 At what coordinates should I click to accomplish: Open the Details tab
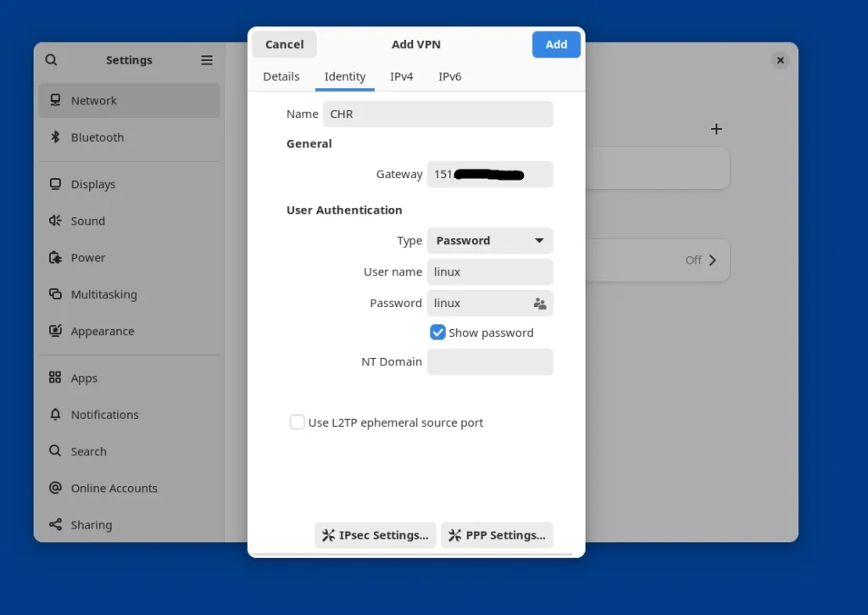[x=281, y=76]
